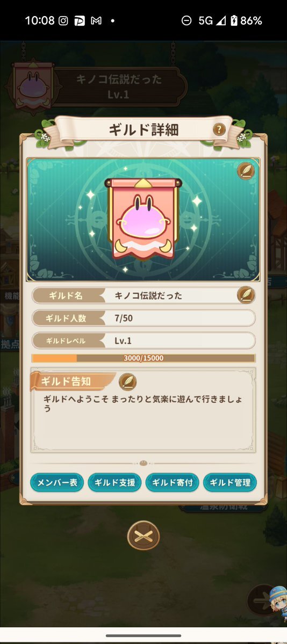Edit guild notice using the quill icon
Image resolution: width=287 pixels, height=644 pixels.
click(128, 382)
